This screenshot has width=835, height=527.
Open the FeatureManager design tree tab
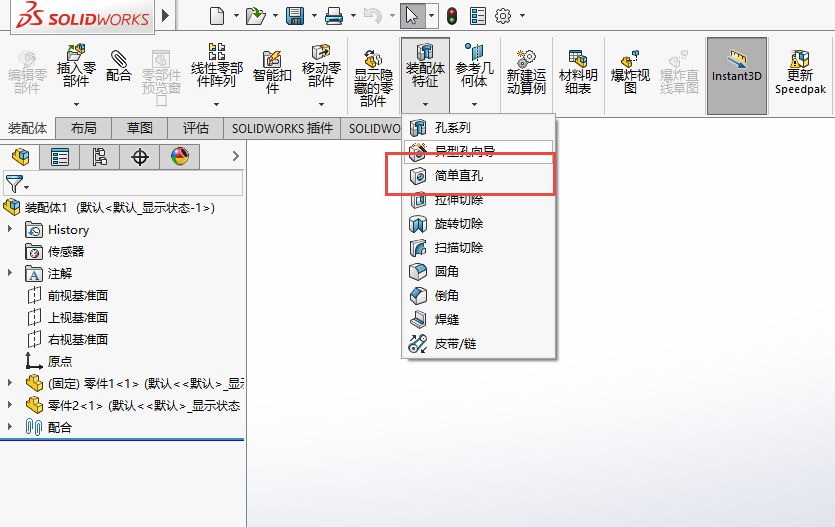coord(20,157)
